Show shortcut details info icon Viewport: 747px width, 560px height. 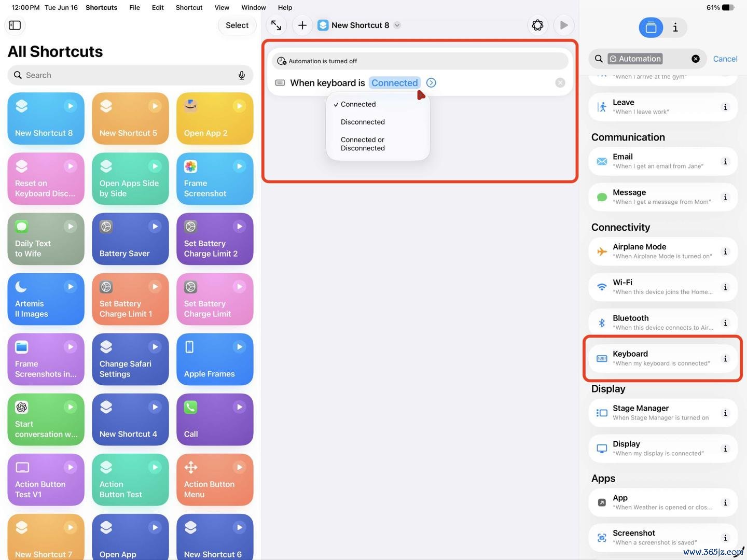(x=675, y=27)
